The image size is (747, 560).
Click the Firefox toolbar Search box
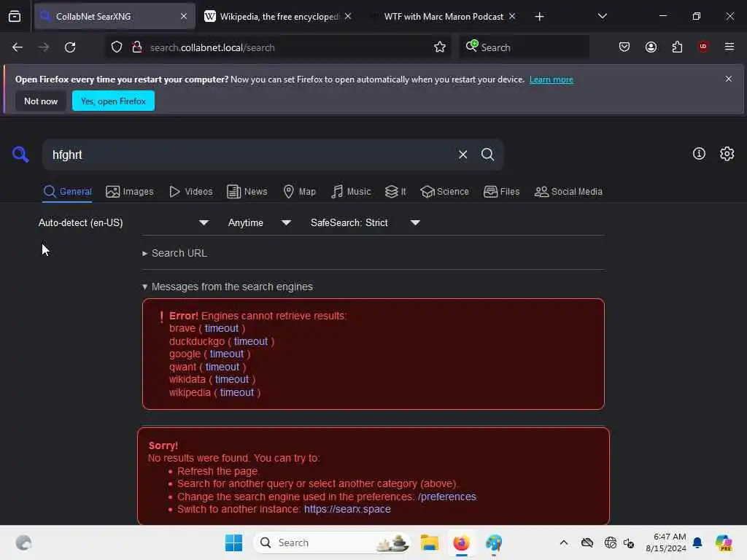pyautogui.click(x=524, y=47)
